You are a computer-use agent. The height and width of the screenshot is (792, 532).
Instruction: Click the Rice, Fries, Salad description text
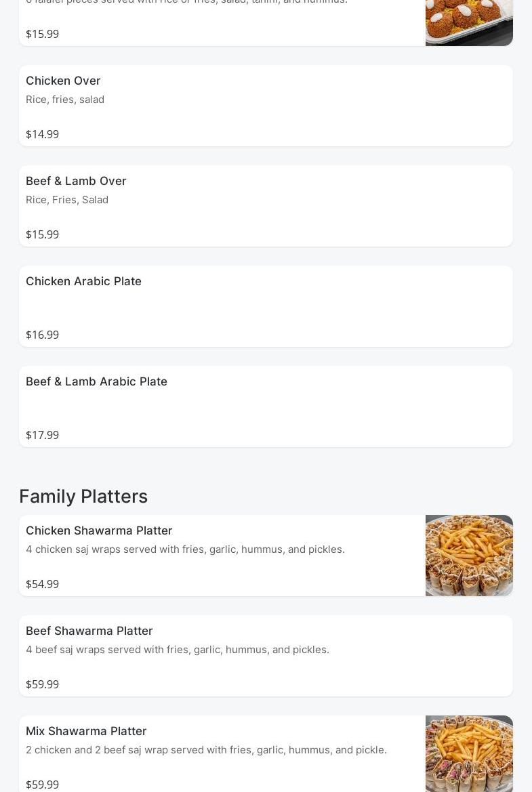pos(67,200)
